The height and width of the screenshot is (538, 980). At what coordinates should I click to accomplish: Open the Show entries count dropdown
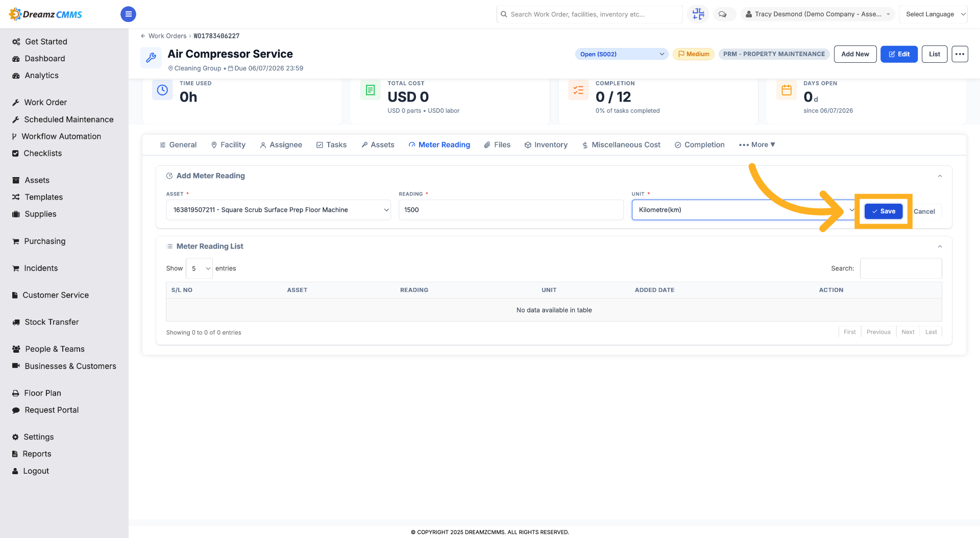point(199,268)
